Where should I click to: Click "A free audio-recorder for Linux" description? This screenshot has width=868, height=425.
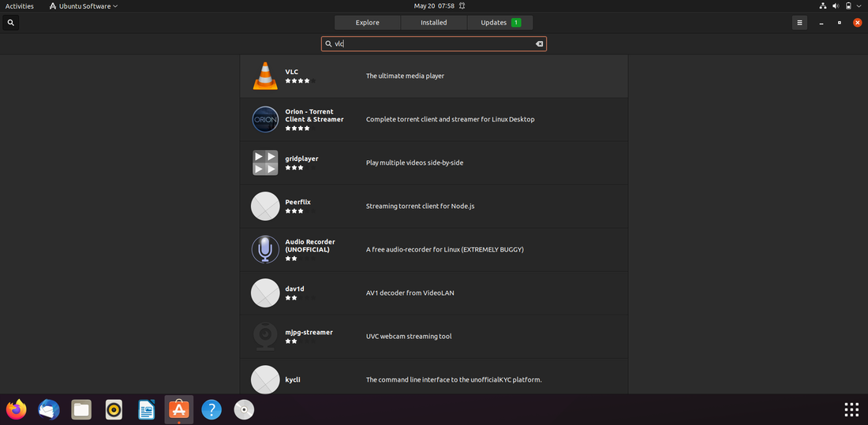point(444,250)
